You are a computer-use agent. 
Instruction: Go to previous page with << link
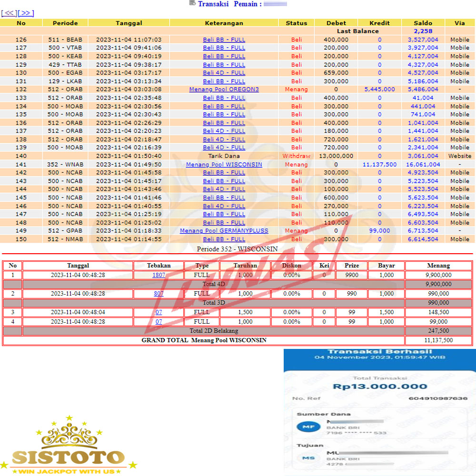tap(9, 13)
